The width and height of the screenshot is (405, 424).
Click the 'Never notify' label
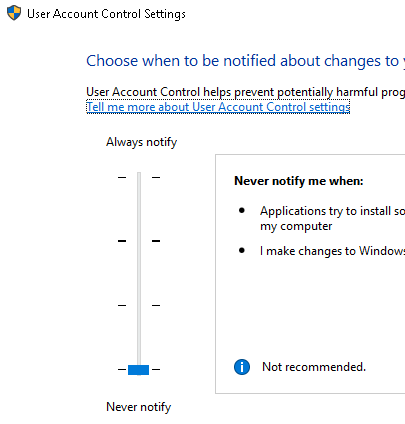(x=139, y=407)
